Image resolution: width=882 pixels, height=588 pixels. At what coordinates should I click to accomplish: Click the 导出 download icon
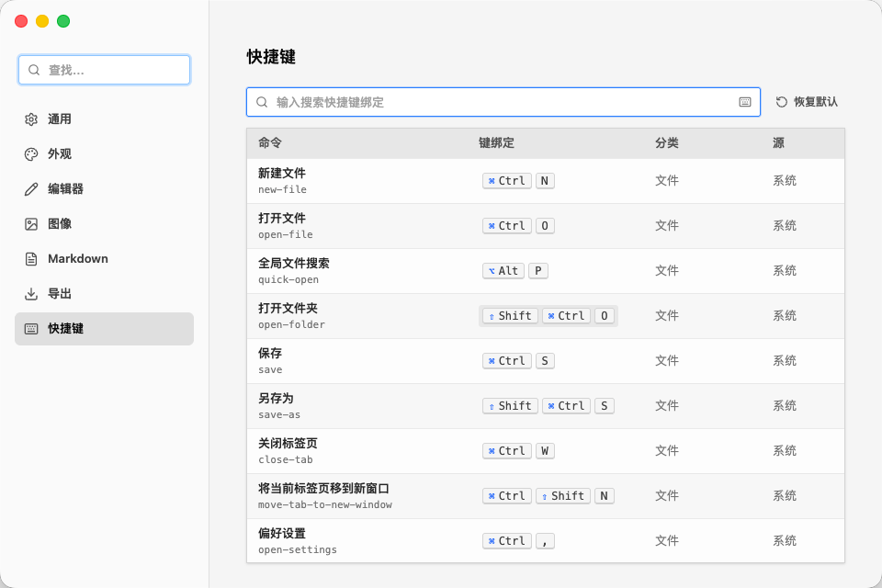coord(31,294)
